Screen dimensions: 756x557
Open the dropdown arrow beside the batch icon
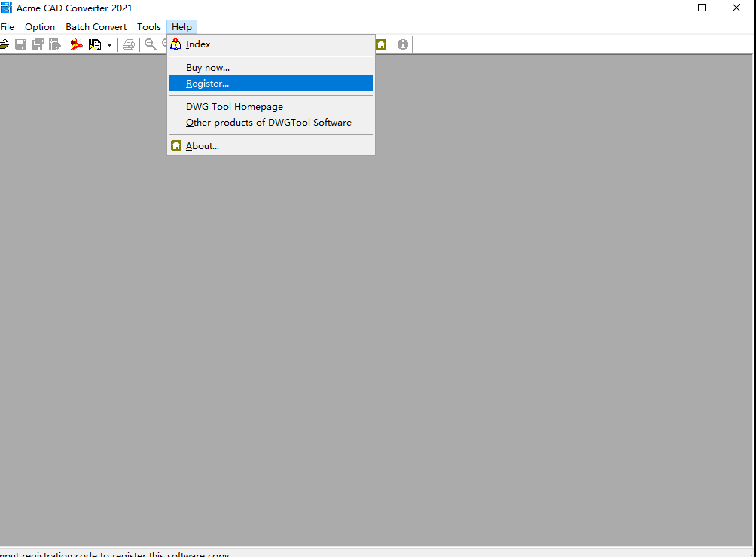tap(109, 45)
